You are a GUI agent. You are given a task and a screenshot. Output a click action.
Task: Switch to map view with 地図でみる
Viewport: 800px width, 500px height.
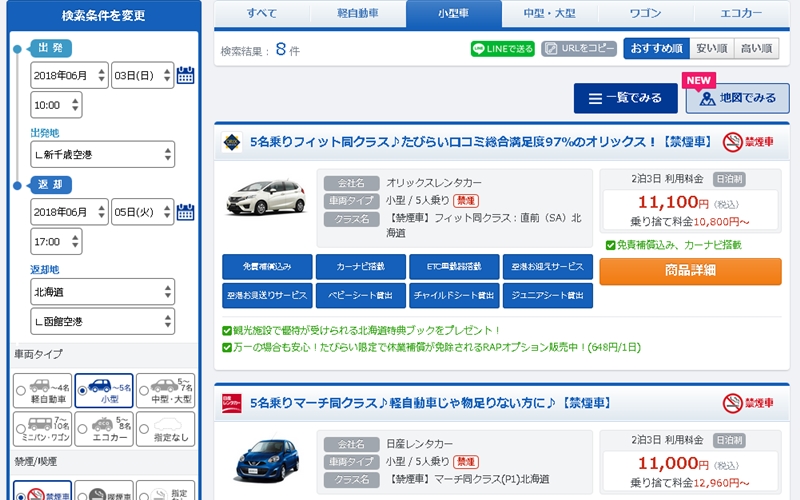pyautogui.click(x=737, y=98)
